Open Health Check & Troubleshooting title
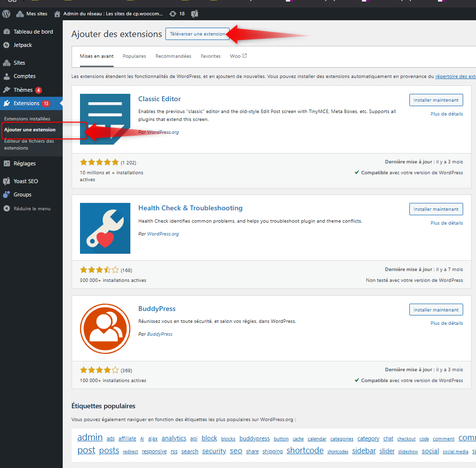This screenshot has height=468, width=476. (x=190, y=208)
